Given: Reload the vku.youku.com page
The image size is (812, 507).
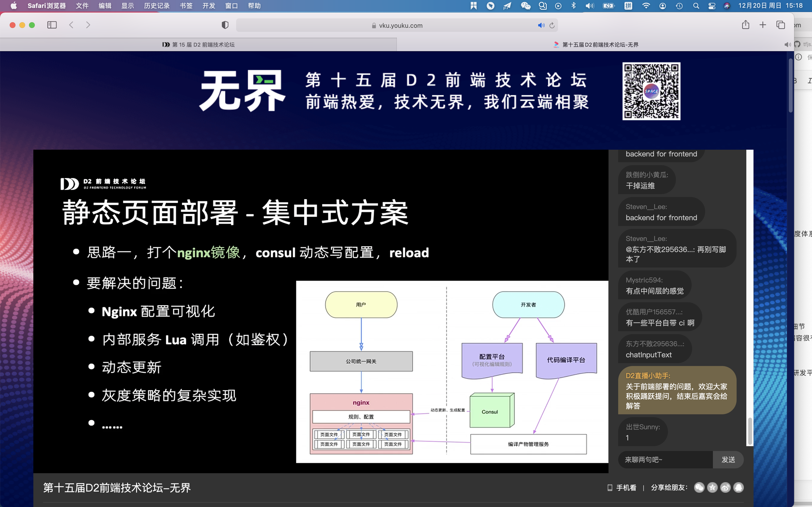Looking at the screenshot, I should pos(552,26).
